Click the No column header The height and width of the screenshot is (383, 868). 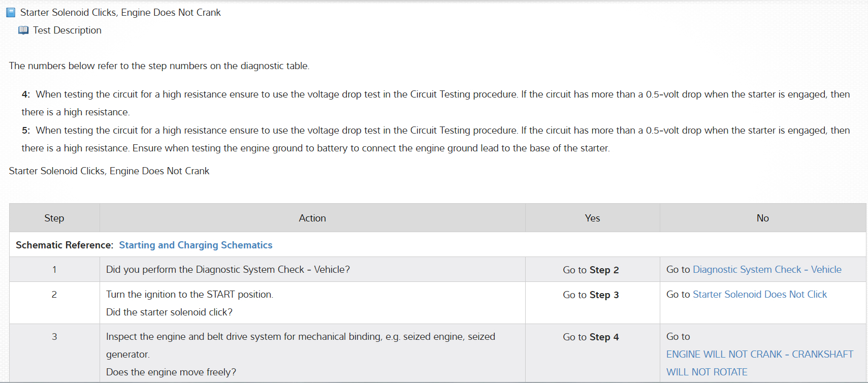tap(762, 218)
